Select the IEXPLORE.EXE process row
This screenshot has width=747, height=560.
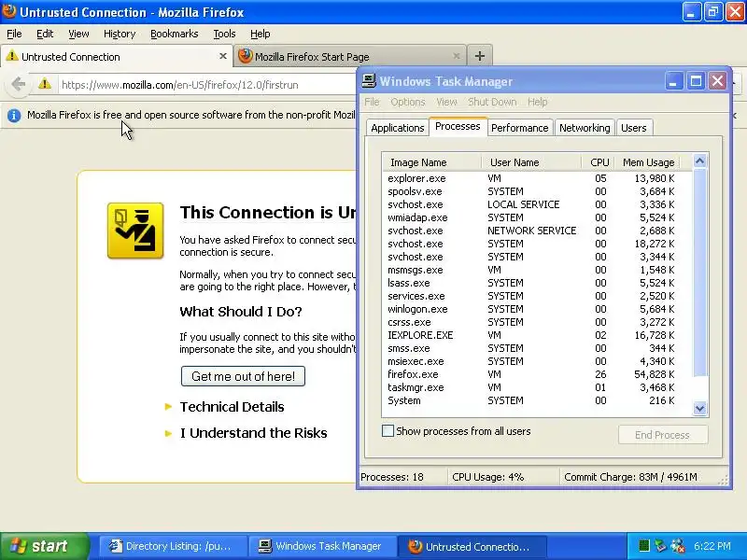[538, 335]
